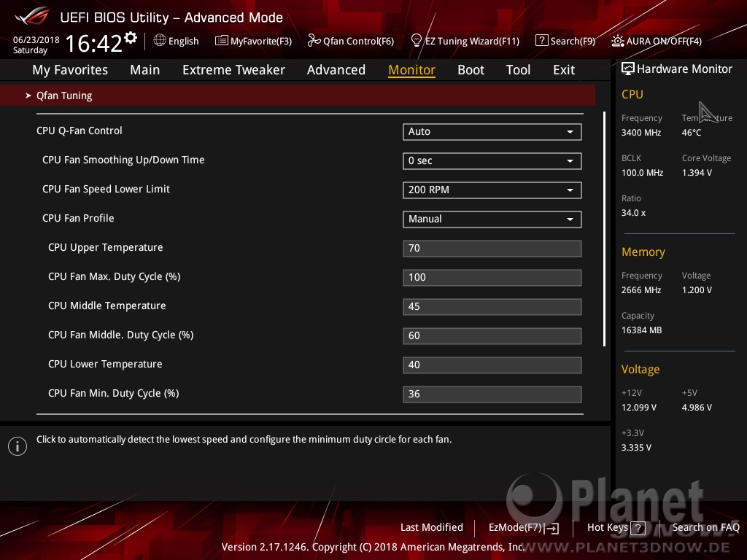The height and width of the screenshot is (560, 747).
Task: Click +5V reading 4.986 V
Action: pos(697,408)
